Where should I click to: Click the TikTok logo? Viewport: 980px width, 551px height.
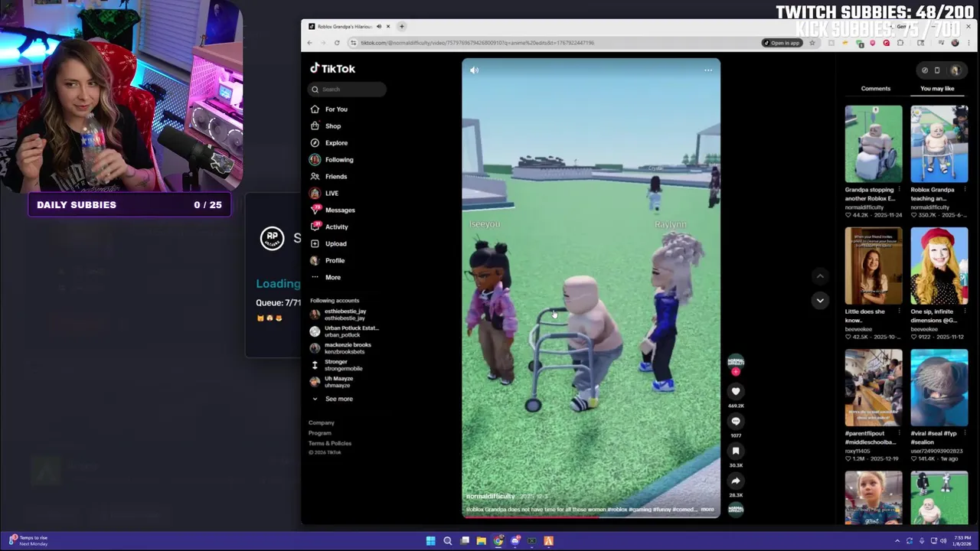tap(332, 68)
